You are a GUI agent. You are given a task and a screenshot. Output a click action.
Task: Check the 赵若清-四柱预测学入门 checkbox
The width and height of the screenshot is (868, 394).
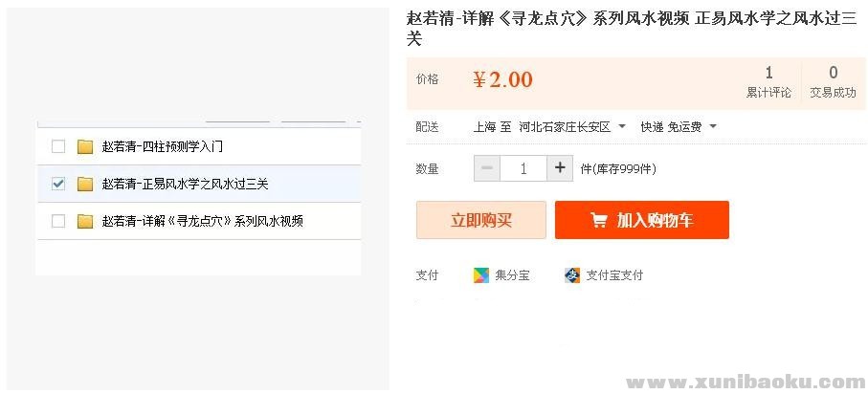point(58,146)
